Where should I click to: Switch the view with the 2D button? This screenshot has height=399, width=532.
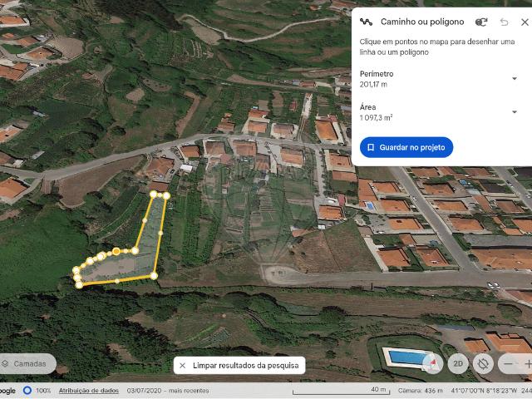coord(458,364)
